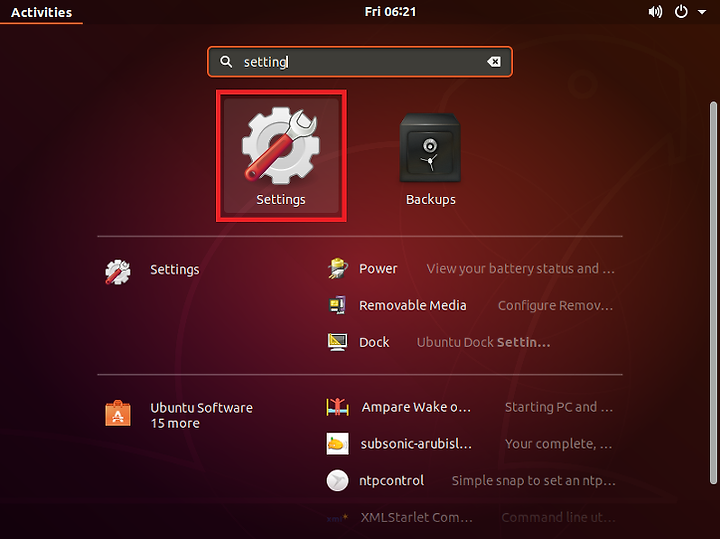Screen dimensions: 720x539
Task: Click 'ntpcontrol' result name
Action: pos(391,481)
